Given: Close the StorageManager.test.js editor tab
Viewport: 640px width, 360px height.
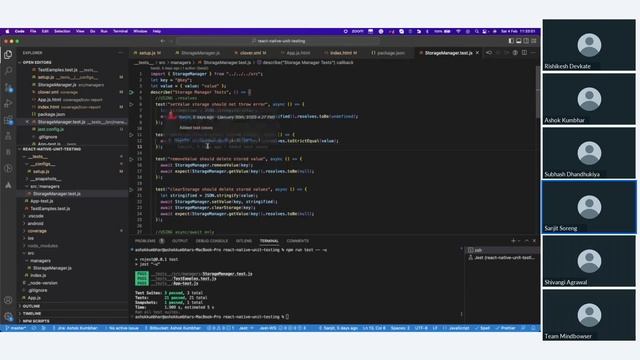Looking at the screenshot, I should click(477, 53).
